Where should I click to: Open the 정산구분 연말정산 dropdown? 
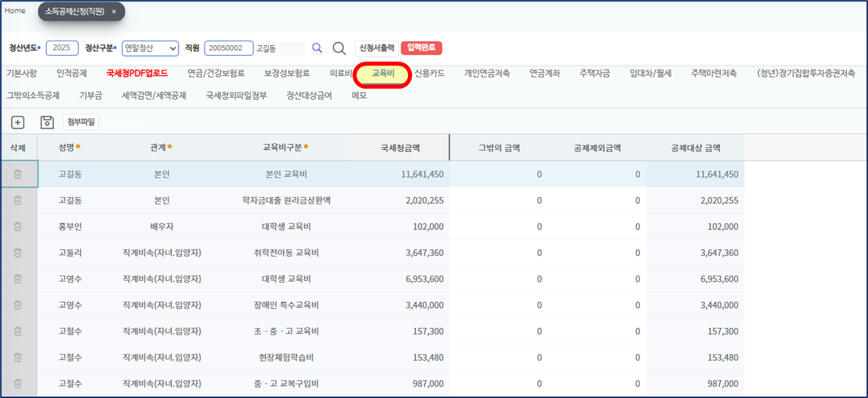[150, 48]
